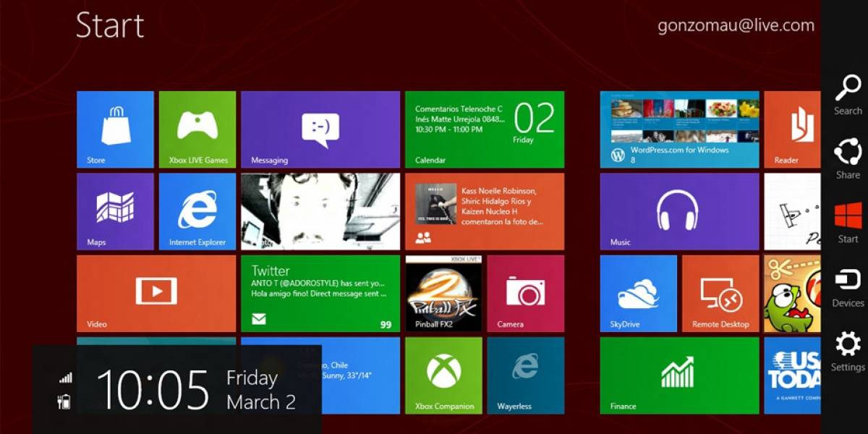Open the Reader tile

click(x=793, y=129)
